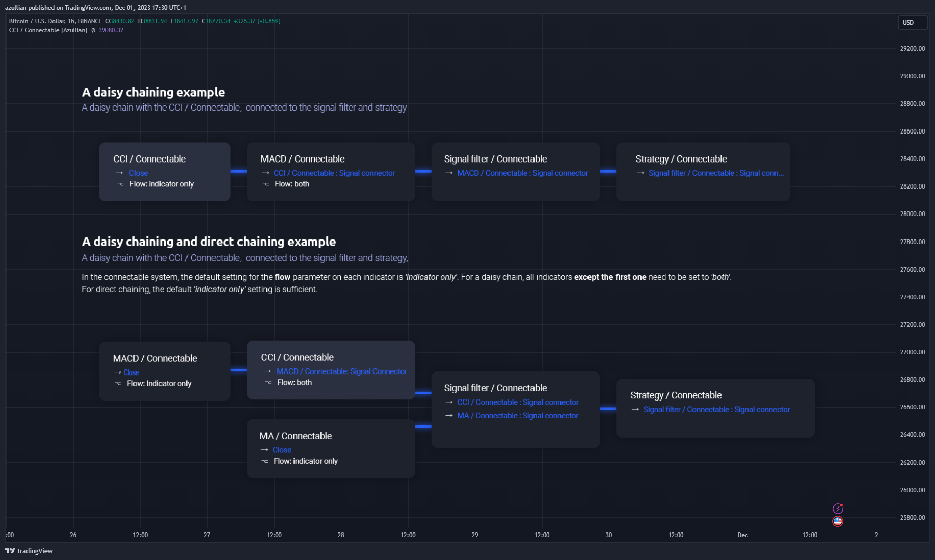Open the USD currency selector

click(912, 22)
